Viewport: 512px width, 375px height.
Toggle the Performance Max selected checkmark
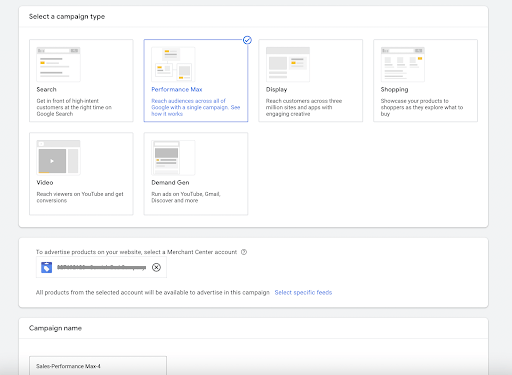(x=247, y=40)
